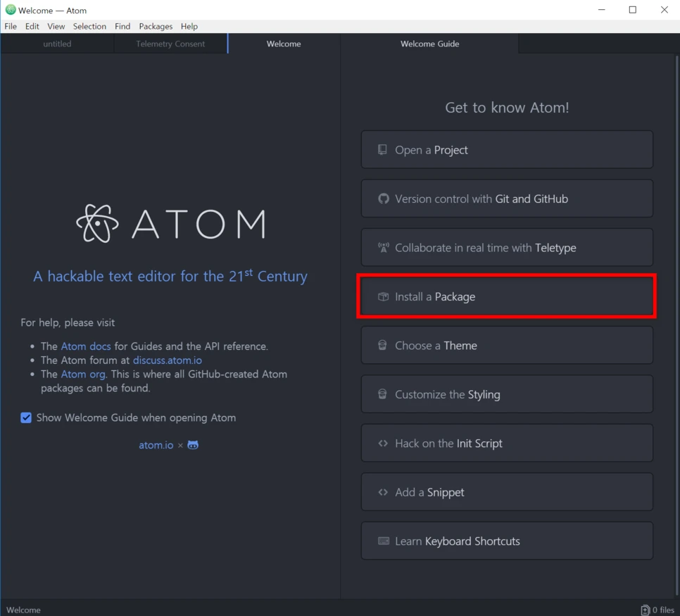The height and width of the screenshot is (616, 680).
Task: Select the Welcome Guide tab
Action: point(430,44)
